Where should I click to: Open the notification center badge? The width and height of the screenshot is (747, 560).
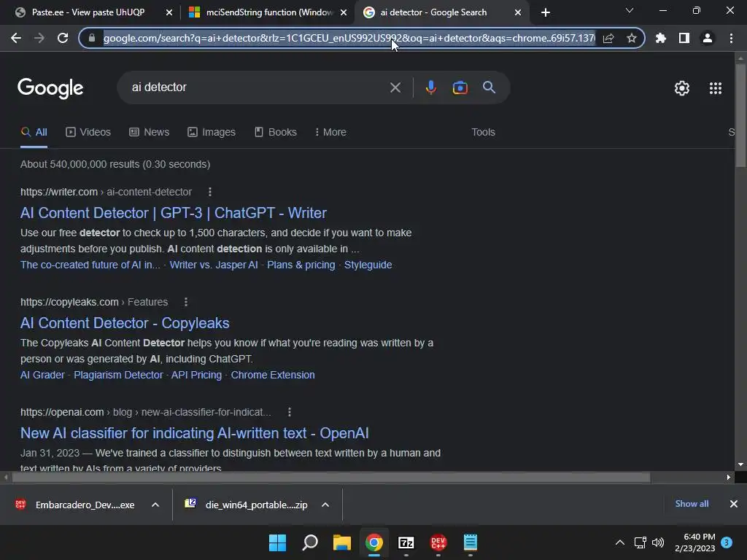(726, 542)
